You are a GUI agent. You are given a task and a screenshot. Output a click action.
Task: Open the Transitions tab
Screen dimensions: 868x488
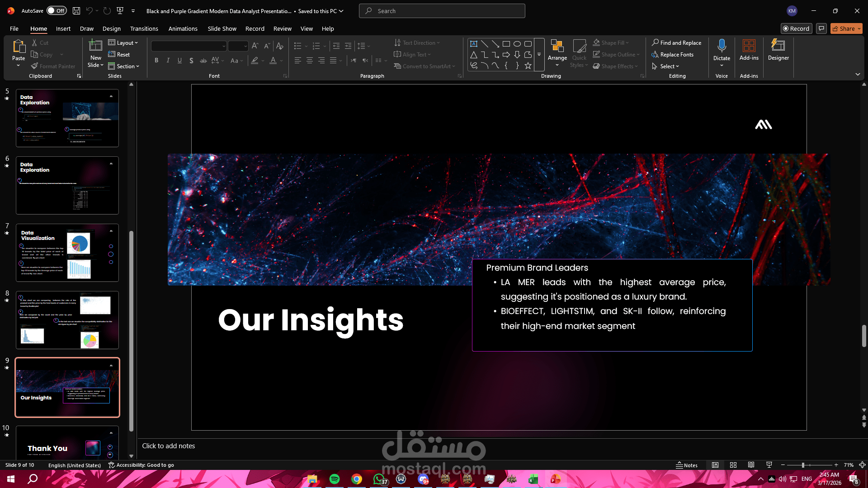tap(144, 28)
